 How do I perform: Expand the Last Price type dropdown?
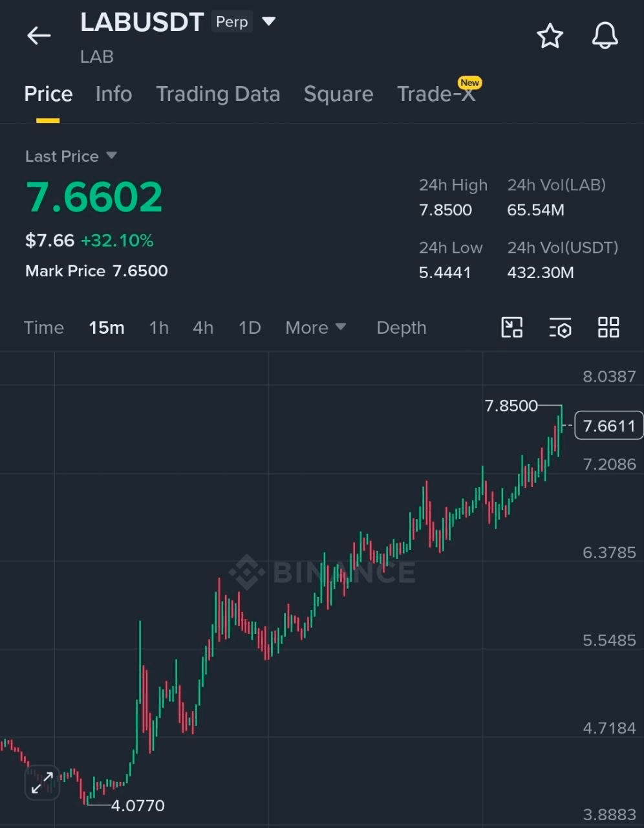pyautogui.click(x=111, y=156)
